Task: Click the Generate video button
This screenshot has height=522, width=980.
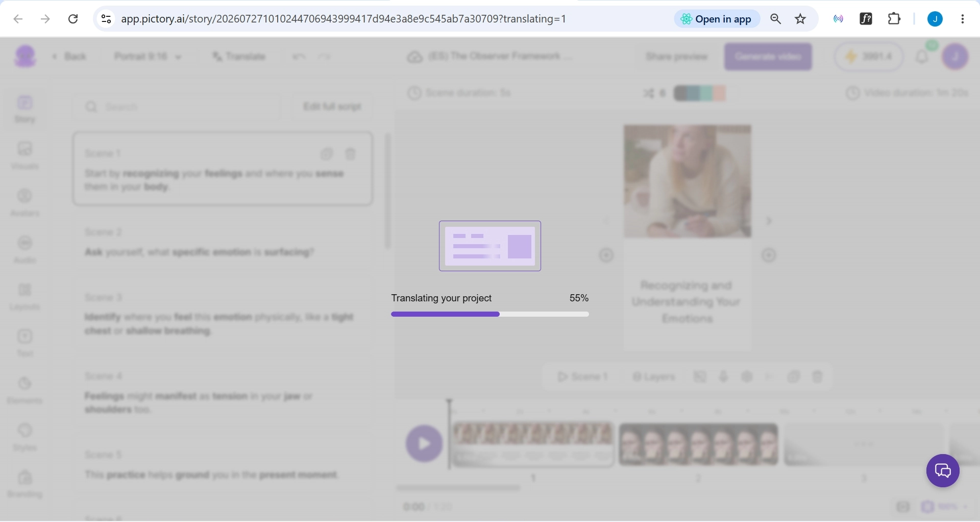Action: 768,57
